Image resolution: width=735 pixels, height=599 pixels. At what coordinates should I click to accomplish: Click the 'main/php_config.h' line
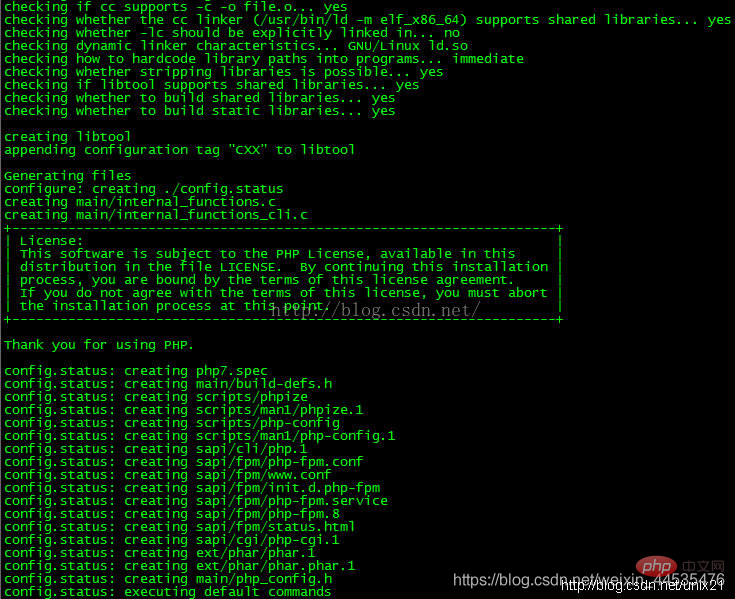pyautogui.click(x=168, y=579)
